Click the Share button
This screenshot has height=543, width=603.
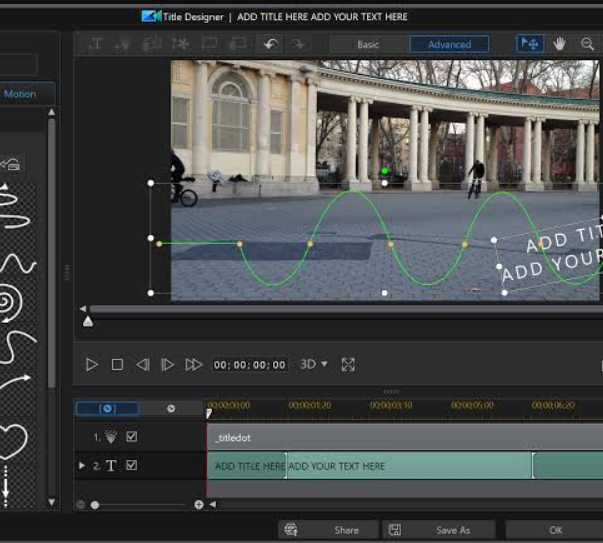328,530
